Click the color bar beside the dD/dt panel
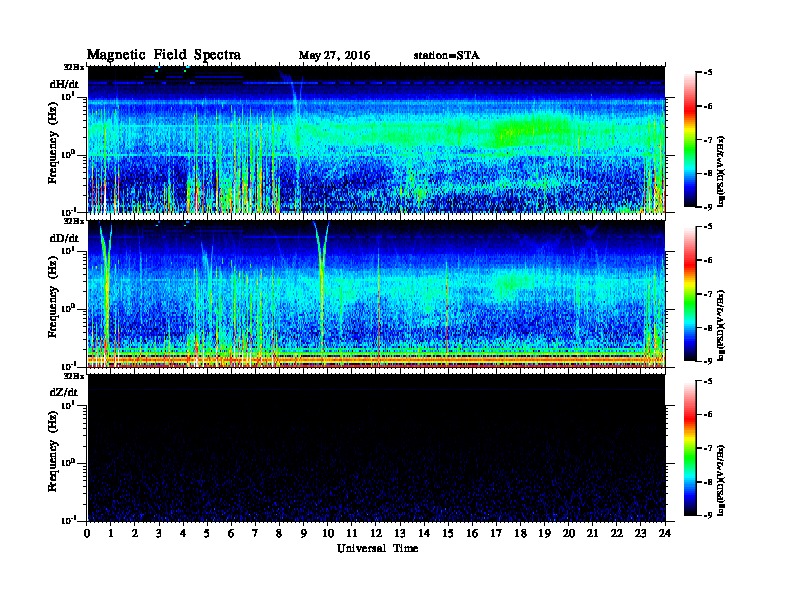This screenshot has width=792, height=612. pyautogui.click(x=690, y=294)
